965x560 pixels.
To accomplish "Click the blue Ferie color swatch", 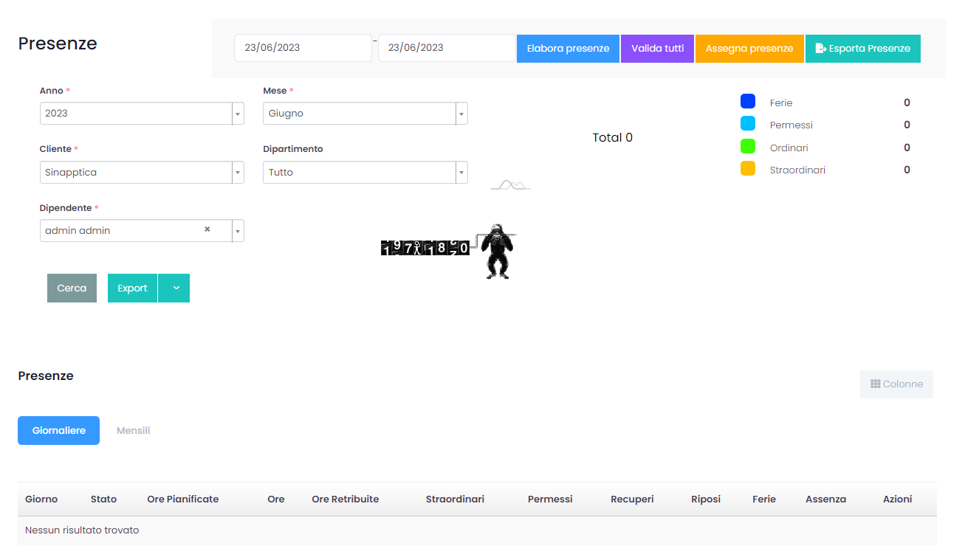I will coord(747,102).
